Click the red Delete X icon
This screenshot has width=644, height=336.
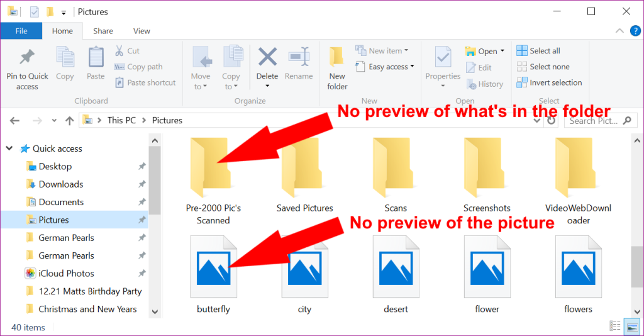[x=267, y=57]
